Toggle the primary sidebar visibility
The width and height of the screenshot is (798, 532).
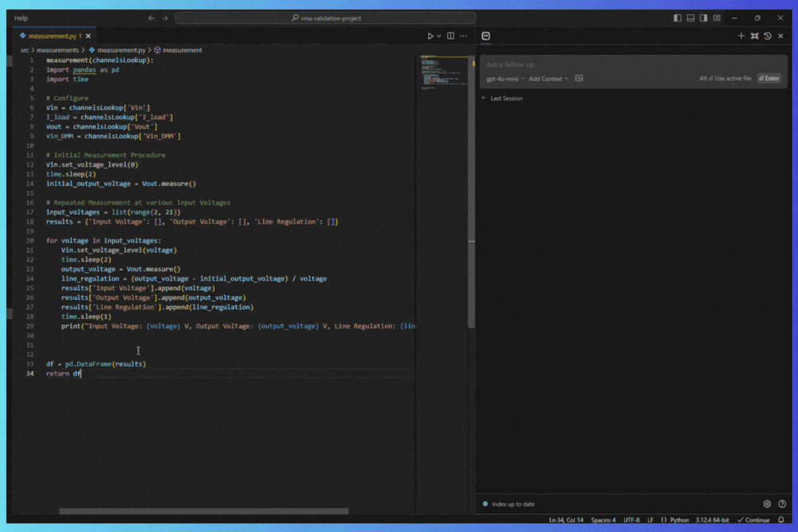click(x=677, y=18)
